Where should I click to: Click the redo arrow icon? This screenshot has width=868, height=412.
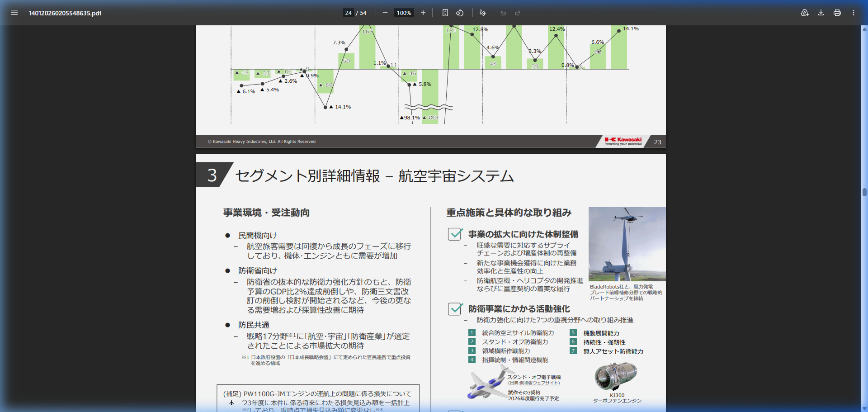[x=517, y=13]
